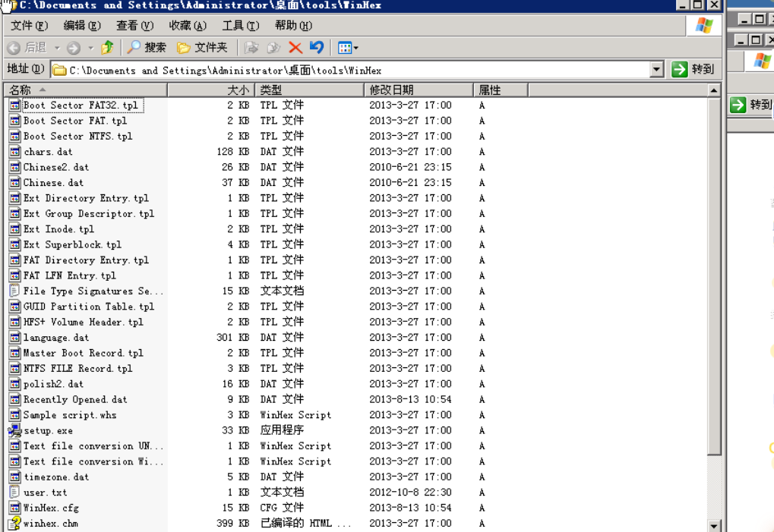Select the file name Ext Group Descriptor.tpl
774x532 pixels.
pyautogui.click(x=89, y=213)
